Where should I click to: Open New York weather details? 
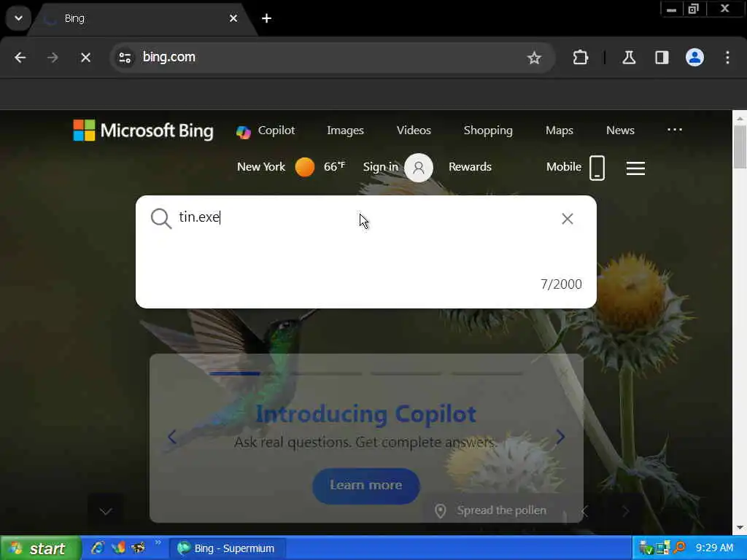click(x=261, y=167)
